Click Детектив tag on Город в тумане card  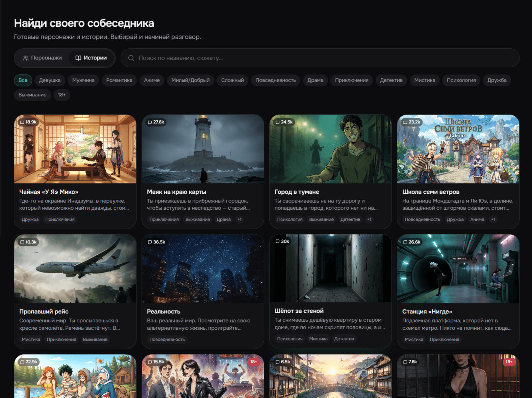click(x=350, y=219)
